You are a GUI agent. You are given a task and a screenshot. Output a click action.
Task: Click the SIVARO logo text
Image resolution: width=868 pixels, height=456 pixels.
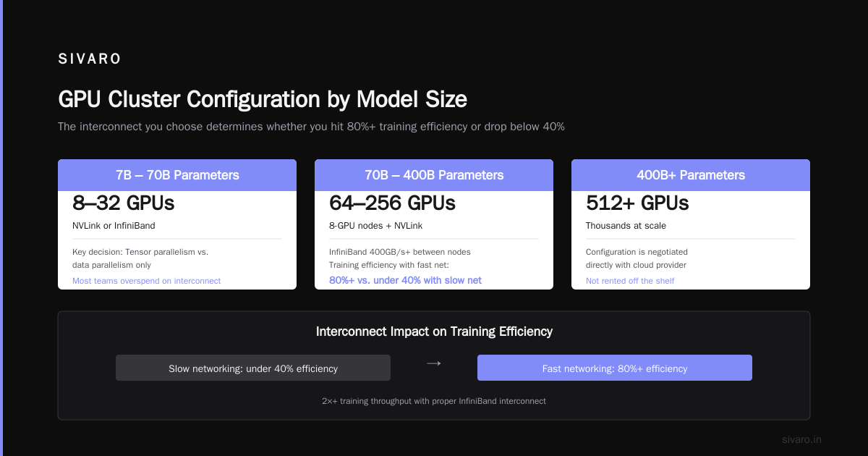click(90, 59)
